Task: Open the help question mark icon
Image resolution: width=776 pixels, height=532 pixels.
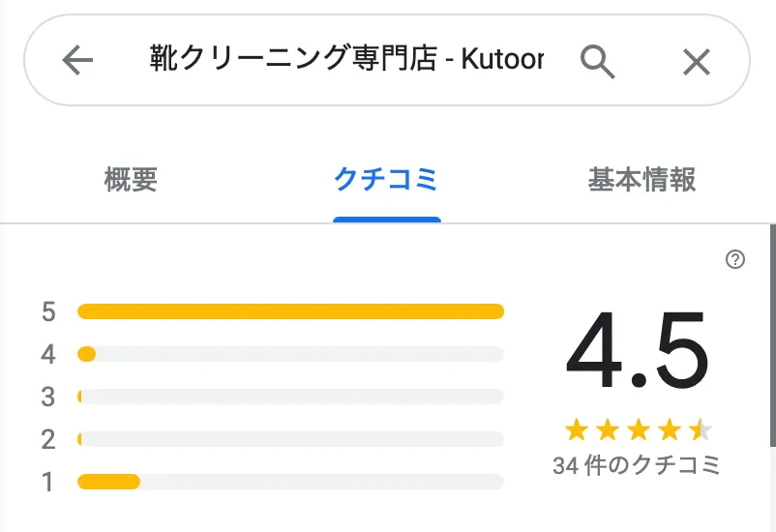Action: (735, 259)
